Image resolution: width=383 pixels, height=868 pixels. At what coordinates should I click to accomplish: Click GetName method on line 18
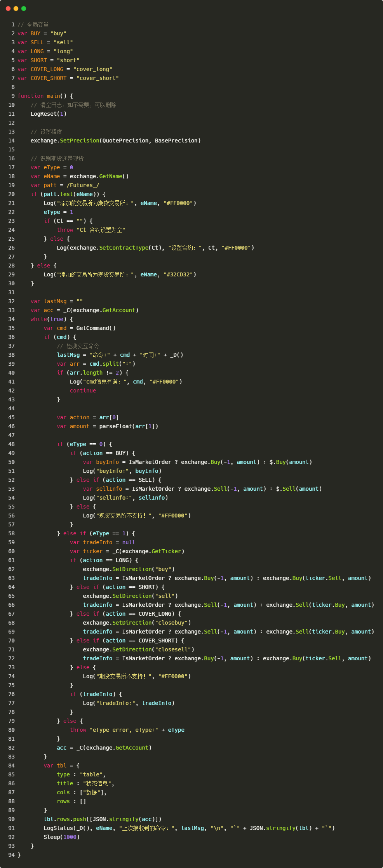click(x=111, y=176)
